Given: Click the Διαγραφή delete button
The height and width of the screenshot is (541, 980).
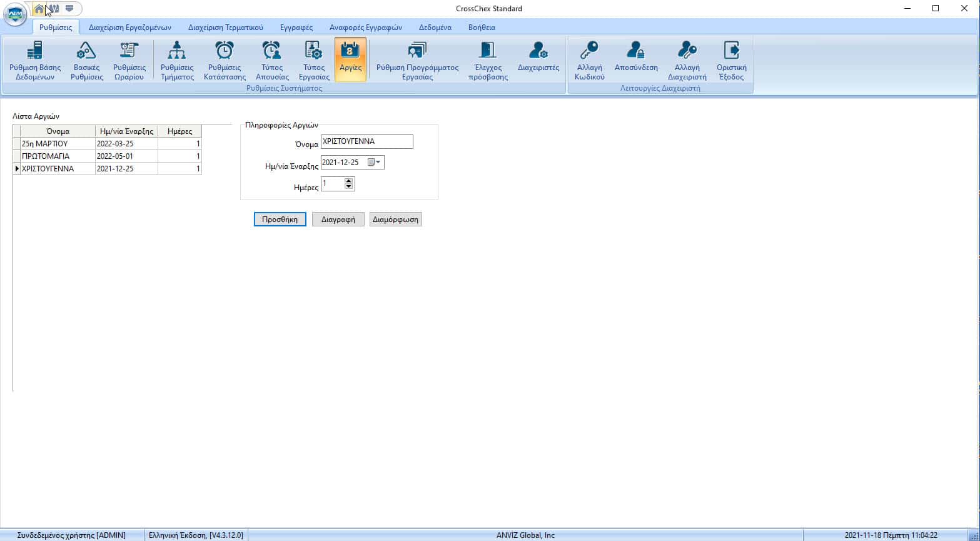Looking at the screenshot, I should pyautogui.click(x=338, y=220).
